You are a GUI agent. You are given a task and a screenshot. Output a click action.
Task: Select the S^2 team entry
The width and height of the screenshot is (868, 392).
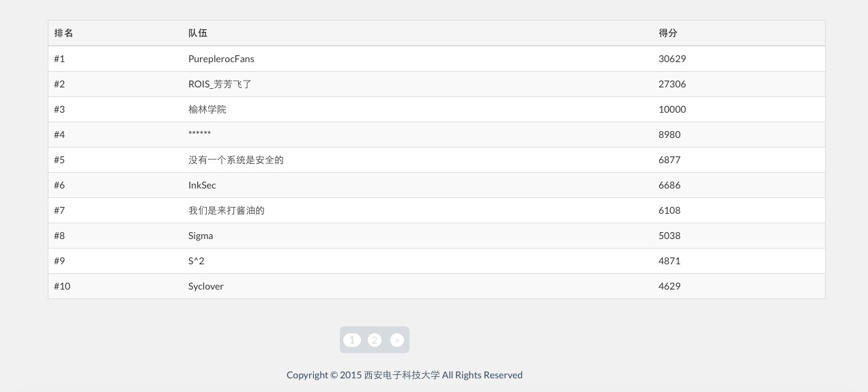pos(196,261)
